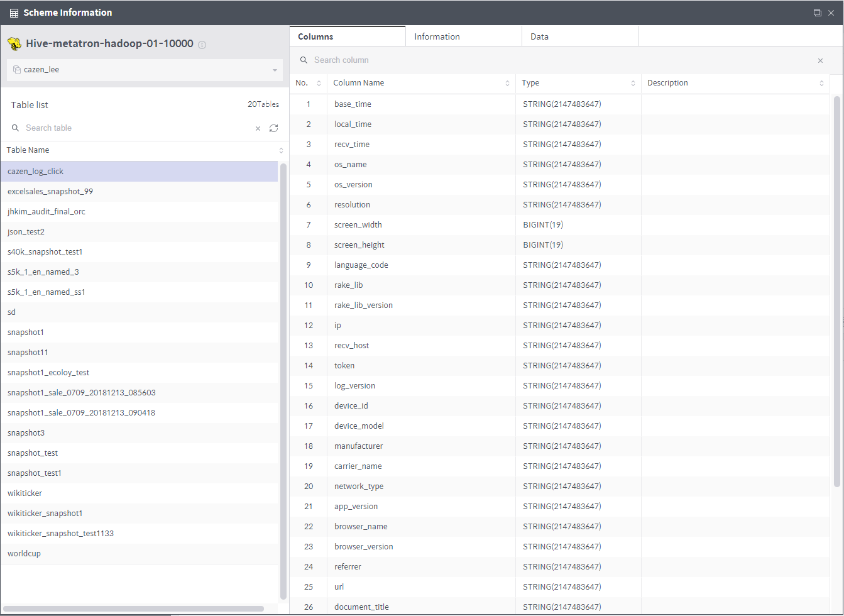844x616 pixels.
Task: Click the ip column row
Action: pyautogui.click(x=560, y=326)
